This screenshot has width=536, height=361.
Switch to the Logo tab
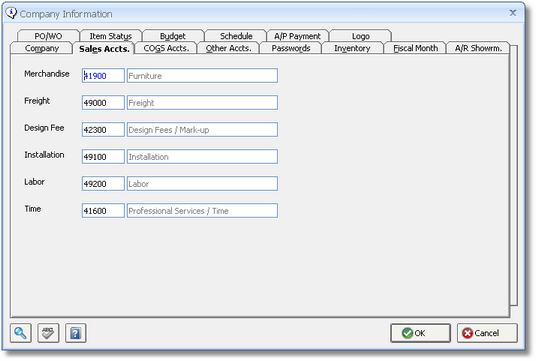click(x=361, y=36)
